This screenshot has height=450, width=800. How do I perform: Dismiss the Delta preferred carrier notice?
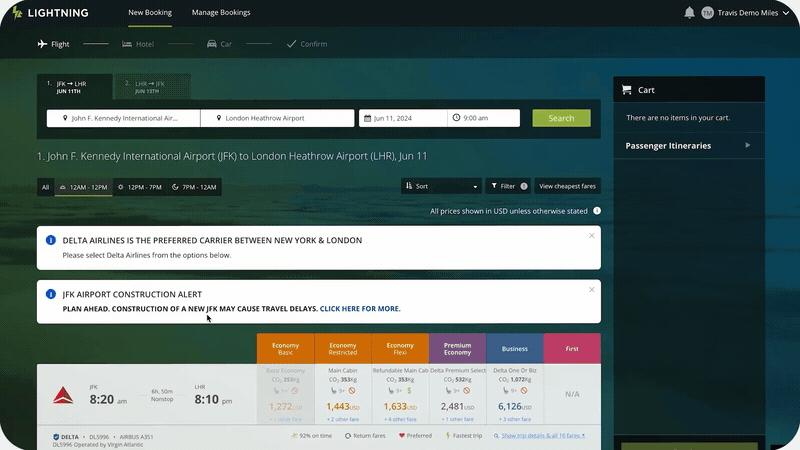pyautogui.click(x=591, y=236)
